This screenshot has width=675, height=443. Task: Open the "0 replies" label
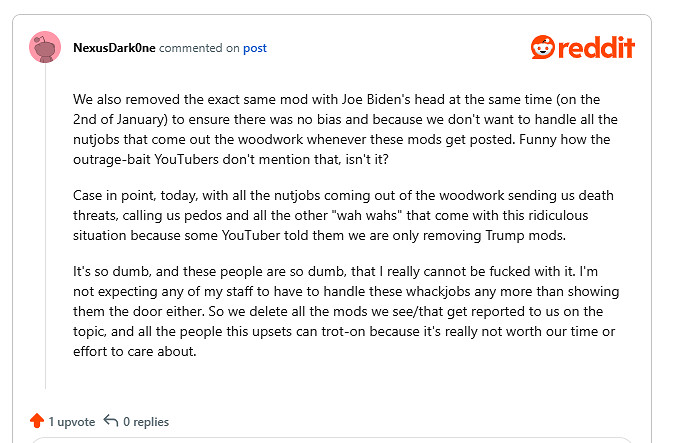[146, 421]
